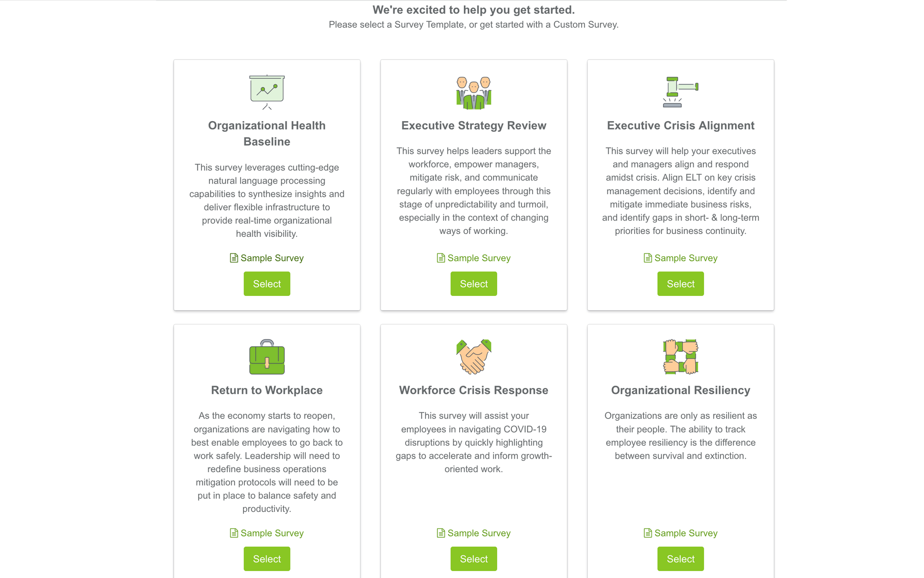
Task: Open the Executive Crisis Alignment Sample Survey
Action: 686,258
